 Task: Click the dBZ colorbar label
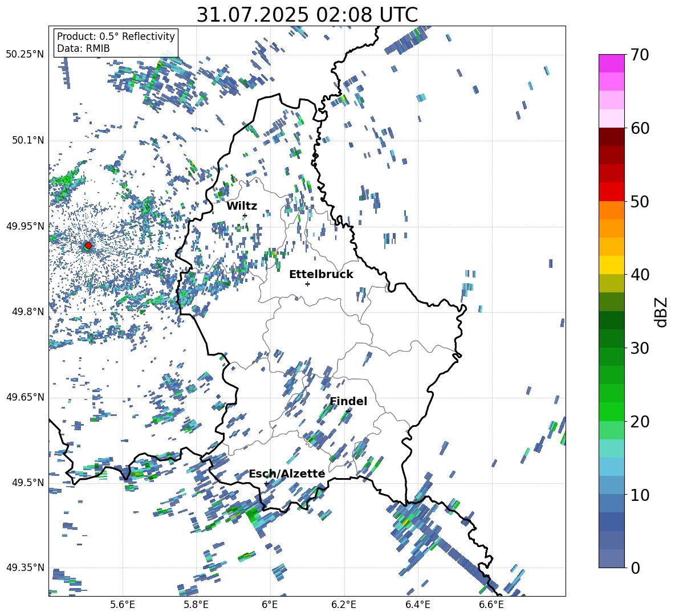[662, 312]
